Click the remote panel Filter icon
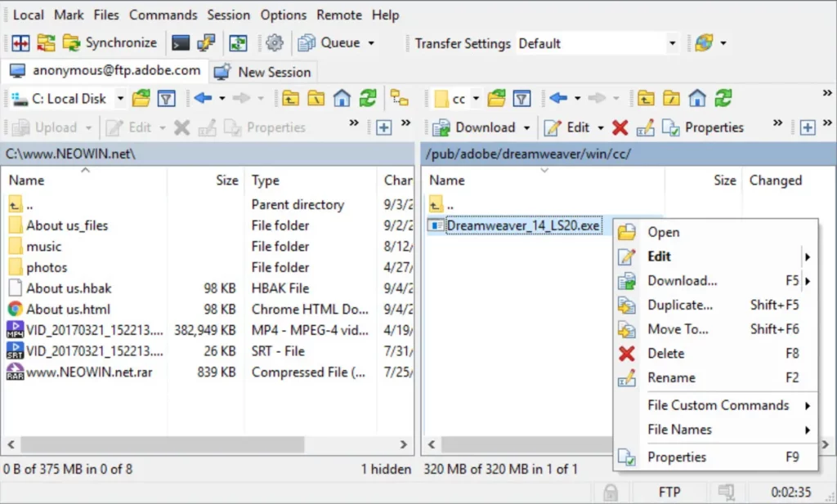Viewport: 837px width, 504px height. 522,99
